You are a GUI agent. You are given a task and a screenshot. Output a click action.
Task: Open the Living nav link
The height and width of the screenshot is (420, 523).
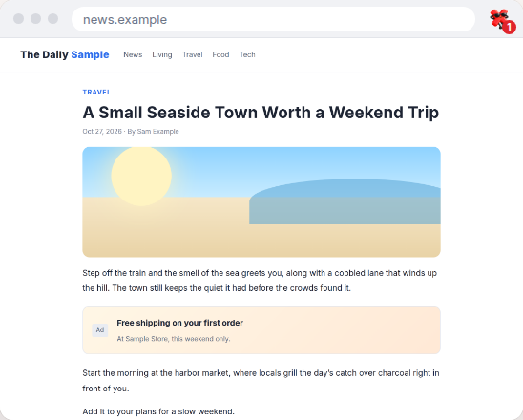pyautogui.click(x=162, y=54)
